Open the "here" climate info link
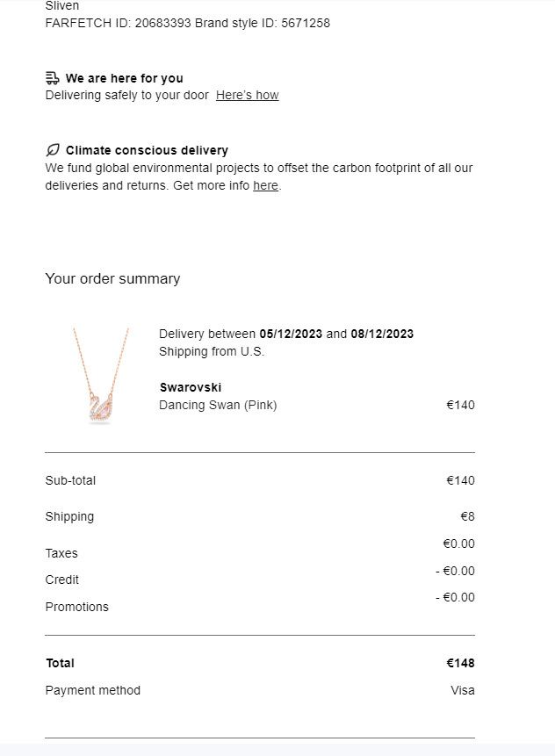 point(266,185)
